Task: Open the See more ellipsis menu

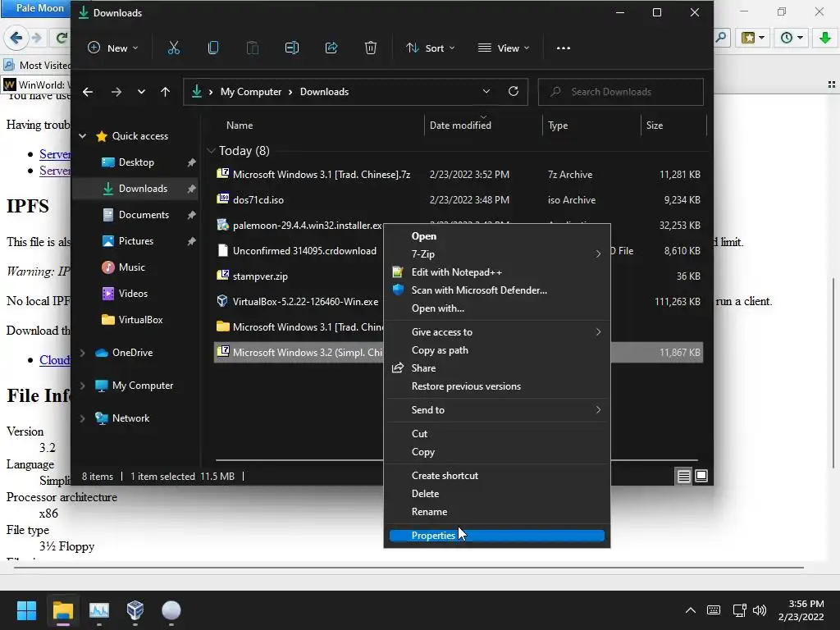Action: point(563,48)
